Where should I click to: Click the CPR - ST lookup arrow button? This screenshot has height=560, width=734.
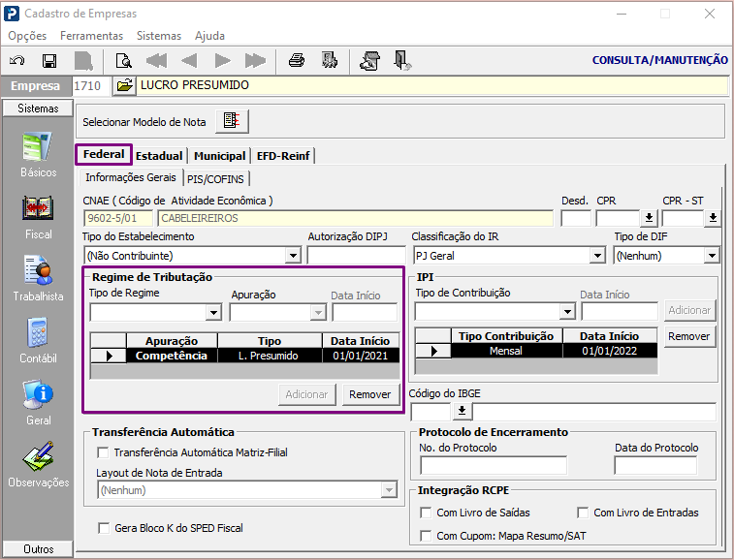tap(713, 218)
